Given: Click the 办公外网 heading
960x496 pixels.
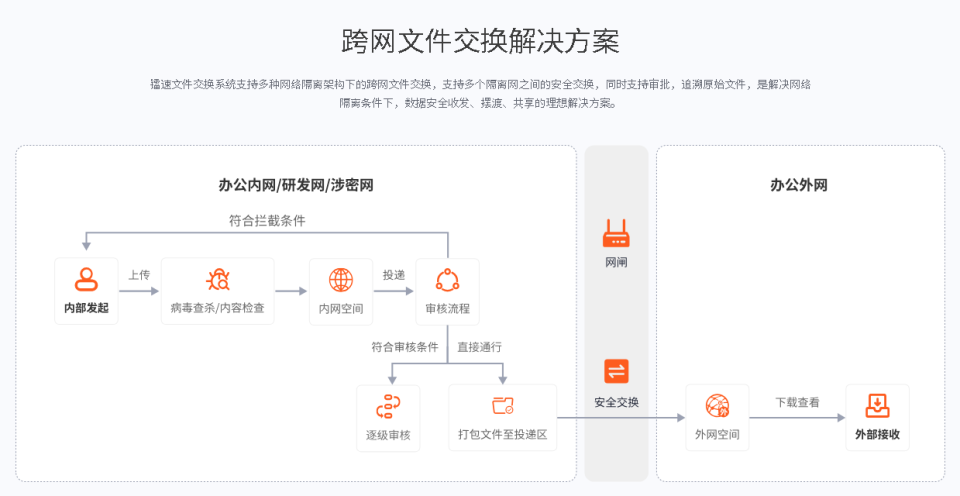Looking at the screenshot, I should click(x=799, y=185).
